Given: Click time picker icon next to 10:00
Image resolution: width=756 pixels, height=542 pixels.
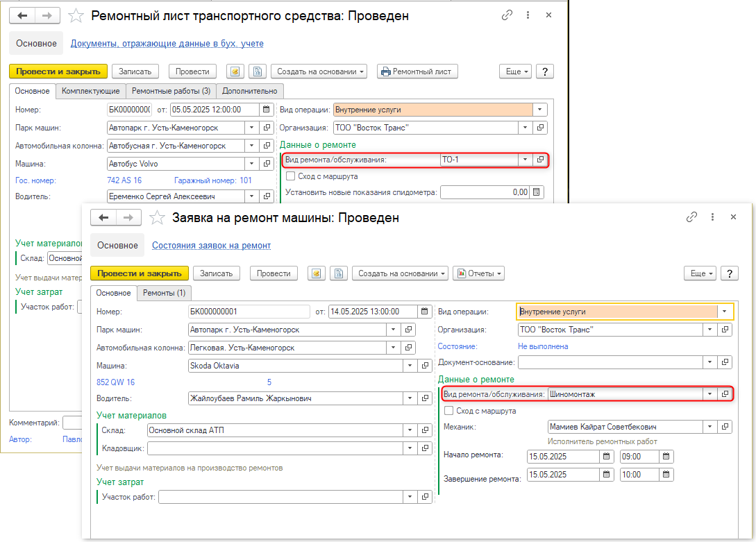Looking at the screenshot, I should [666, 475].
